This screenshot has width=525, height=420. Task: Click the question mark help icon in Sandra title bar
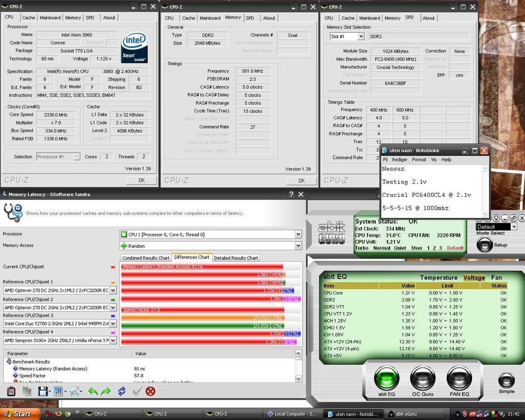click(291, 194)
